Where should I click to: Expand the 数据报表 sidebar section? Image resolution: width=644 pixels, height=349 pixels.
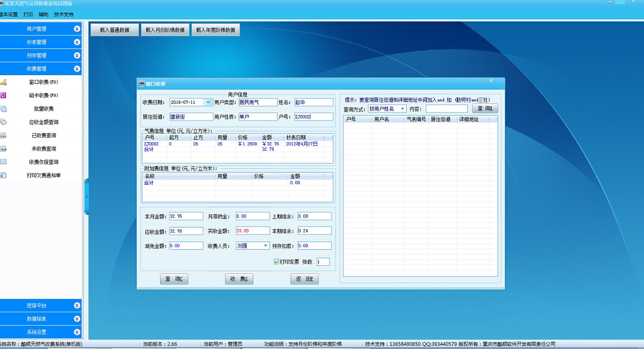pos(77,319)
